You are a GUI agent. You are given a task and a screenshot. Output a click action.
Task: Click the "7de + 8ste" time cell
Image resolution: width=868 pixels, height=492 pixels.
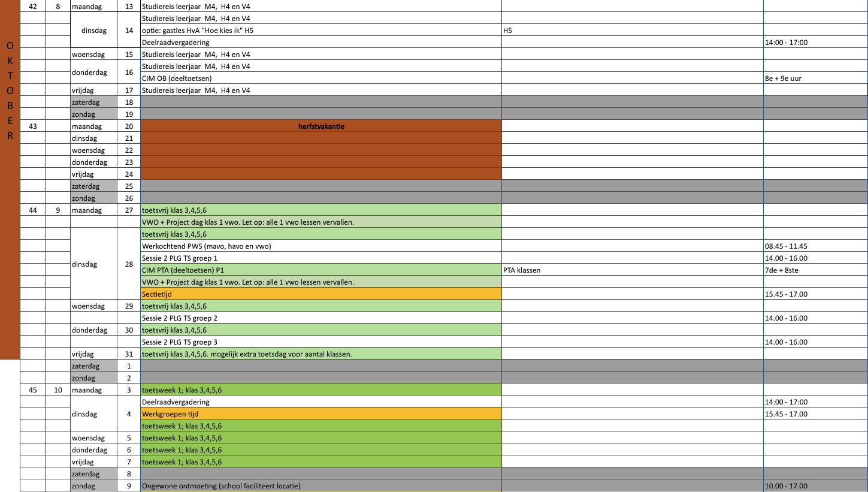click(815, 270)
